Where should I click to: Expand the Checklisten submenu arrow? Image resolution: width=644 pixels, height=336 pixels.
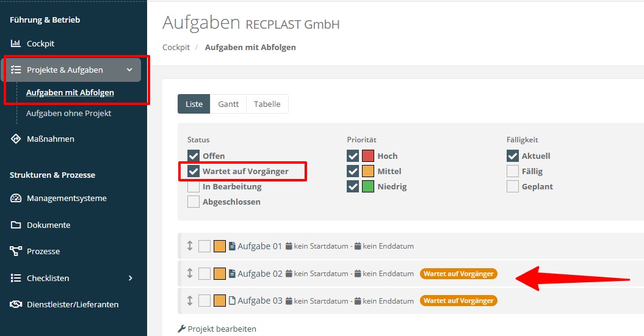130,278
